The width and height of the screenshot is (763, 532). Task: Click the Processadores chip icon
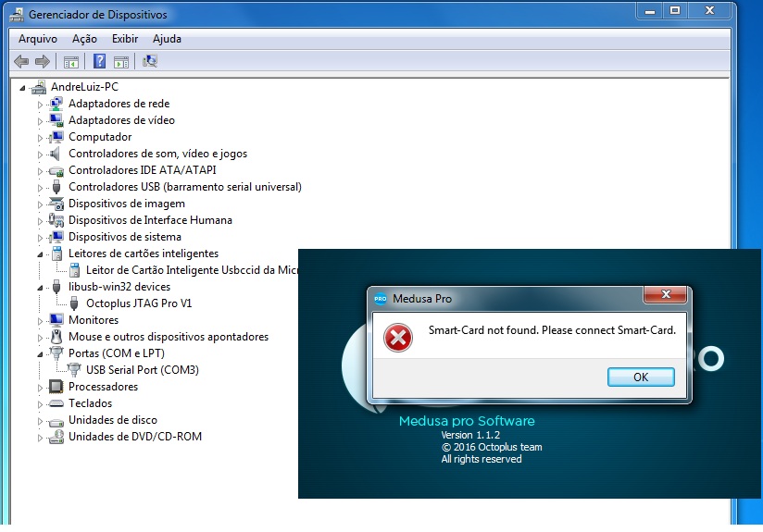[x=56, y=387]
